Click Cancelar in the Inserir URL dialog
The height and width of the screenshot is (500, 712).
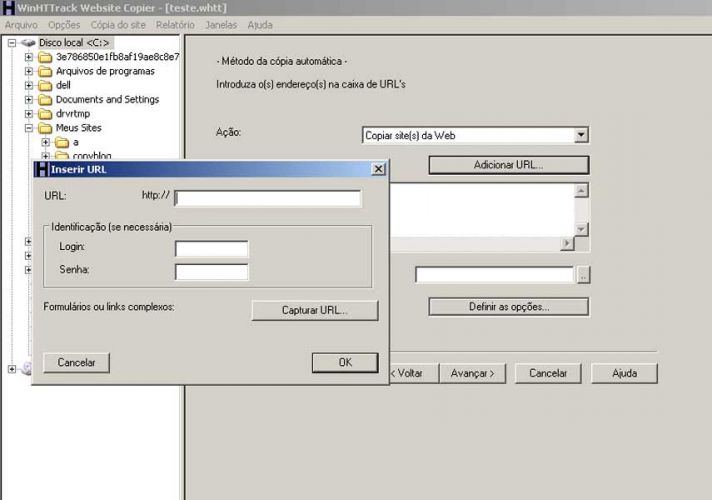pyautogui.click(x=76, y=362)
